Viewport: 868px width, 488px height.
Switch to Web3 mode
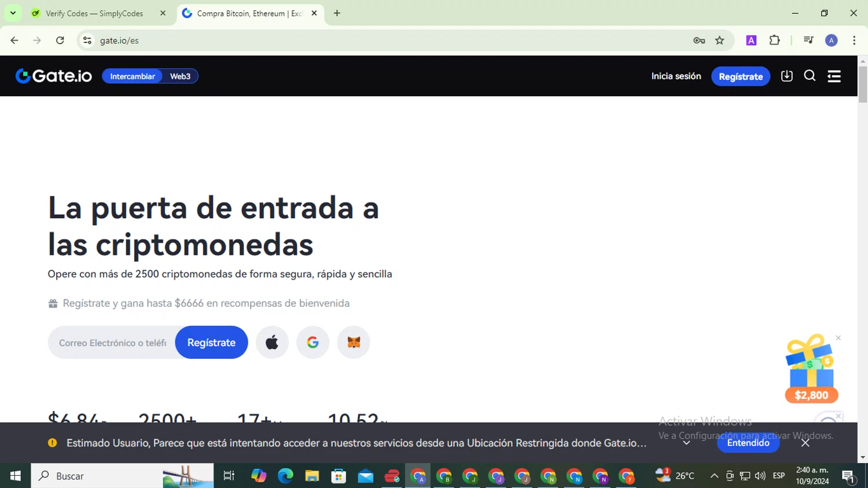pyautogui.click(x=180, y=76)
